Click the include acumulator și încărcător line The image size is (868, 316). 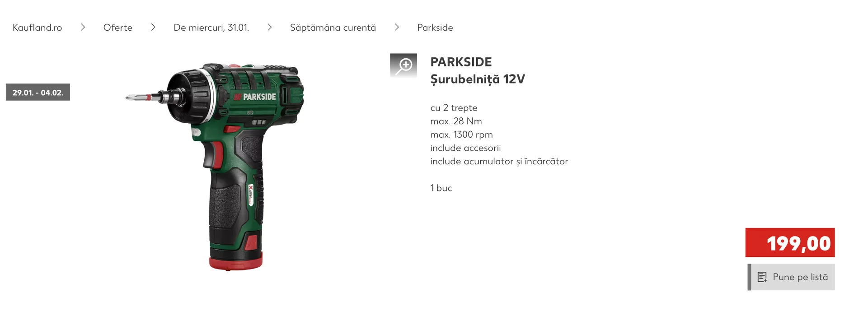coord(499,162)
